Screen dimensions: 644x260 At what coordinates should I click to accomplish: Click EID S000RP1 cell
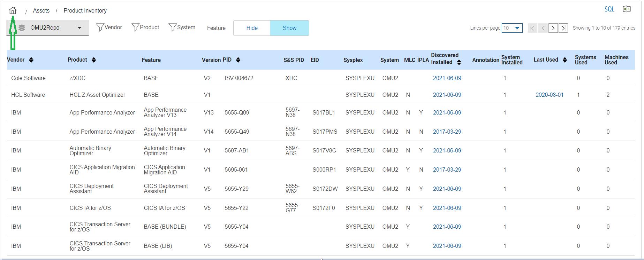coord(324,170)
